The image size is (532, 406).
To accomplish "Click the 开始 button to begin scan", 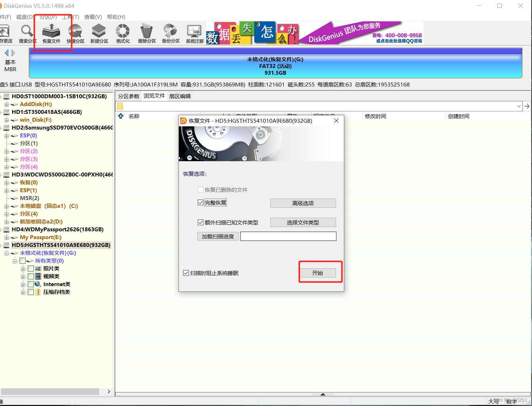I will click(x=317, y=273).
